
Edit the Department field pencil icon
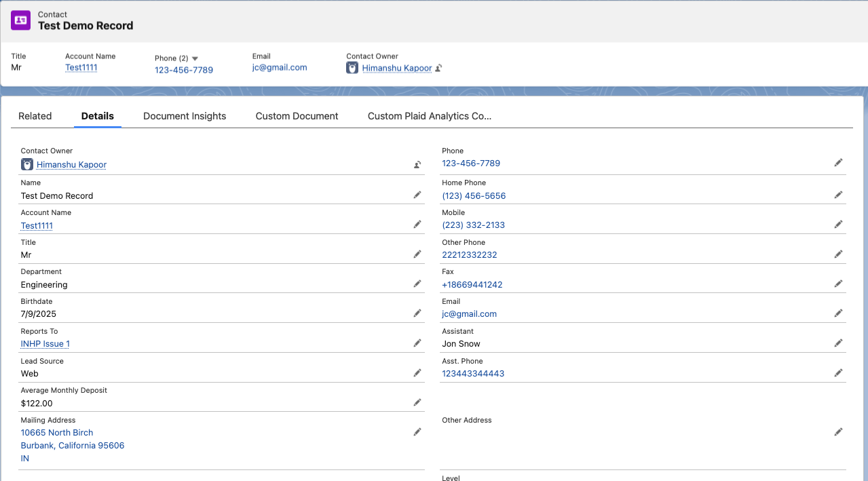tap(417, 284)
